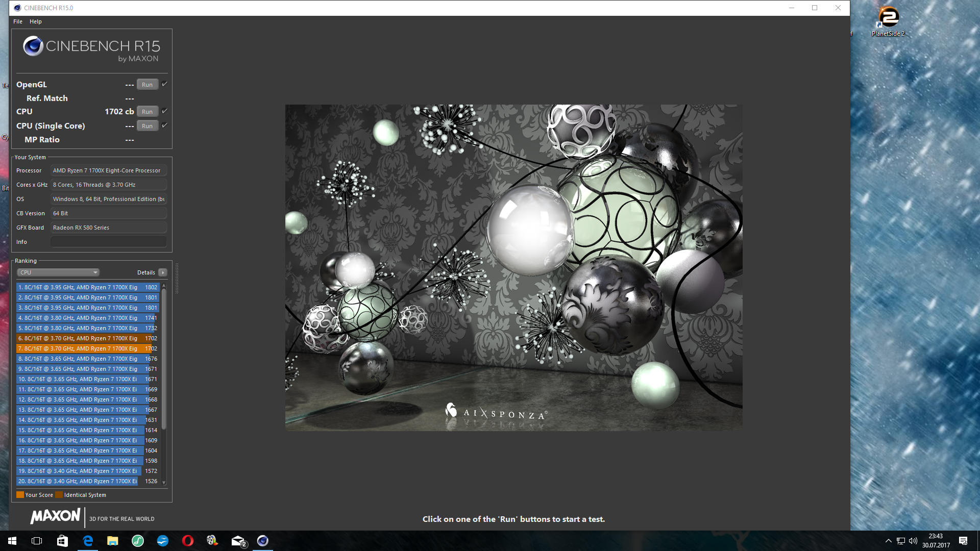Viewport: 980px width, 551px height.
Task: Run the CPU benchmark
Action: (147, 112)
